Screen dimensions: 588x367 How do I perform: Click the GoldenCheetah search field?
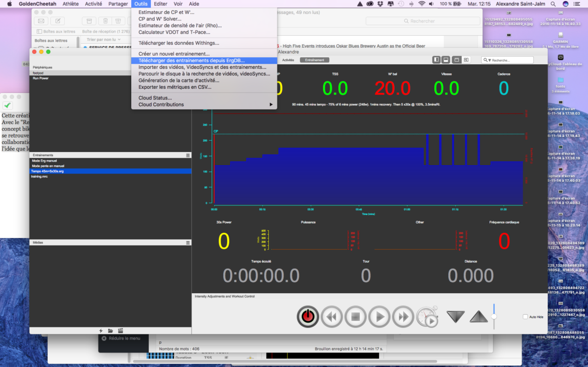coord(508,60)
